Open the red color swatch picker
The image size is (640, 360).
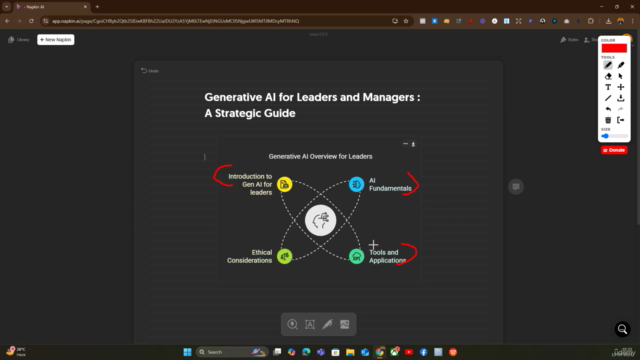(x=614, y=48)
